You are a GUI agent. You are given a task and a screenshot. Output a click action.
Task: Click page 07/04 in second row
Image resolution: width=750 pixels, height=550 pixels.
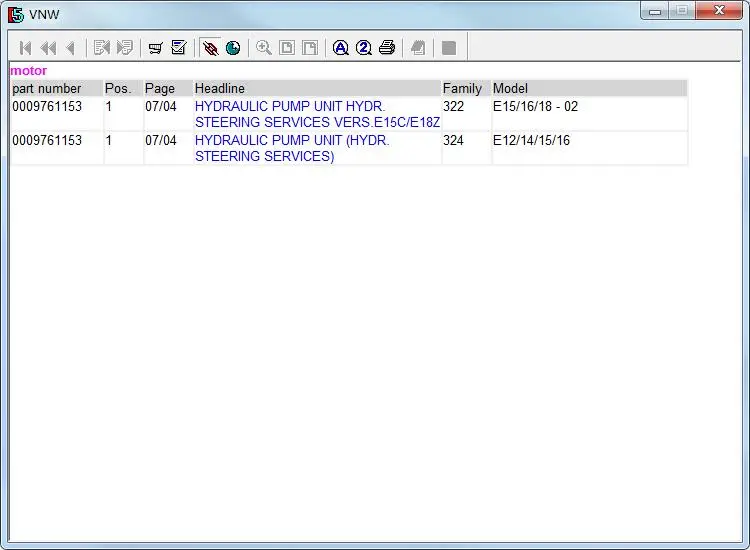[161, 140]
